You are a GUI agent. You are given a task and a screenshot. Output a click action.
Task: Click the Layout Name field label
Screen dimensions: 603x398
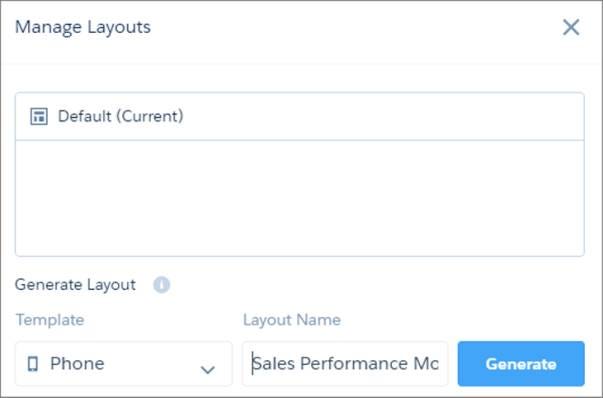[x=292, y=320]
